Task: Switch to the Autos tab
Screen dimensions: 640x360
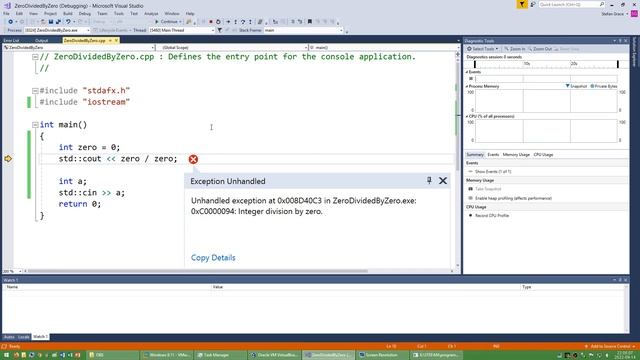Action: [x=9, y=337]
